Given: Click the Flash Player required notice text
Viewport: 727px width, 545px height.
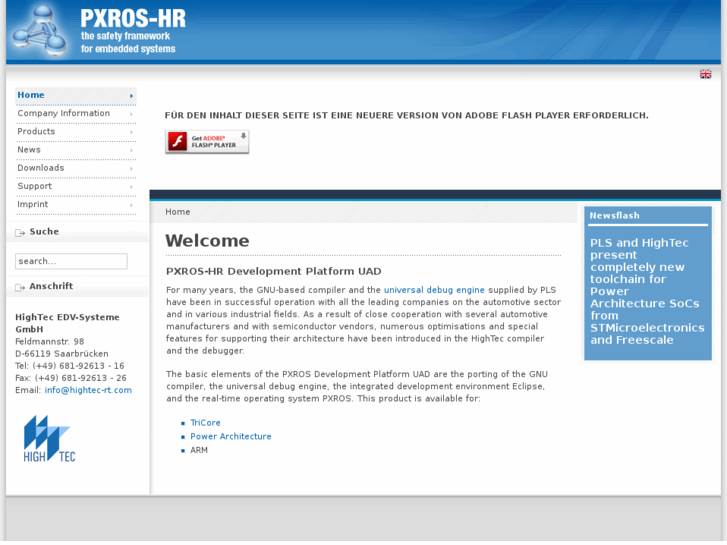Looking at the screenshot, I should [x=407, y=115].
